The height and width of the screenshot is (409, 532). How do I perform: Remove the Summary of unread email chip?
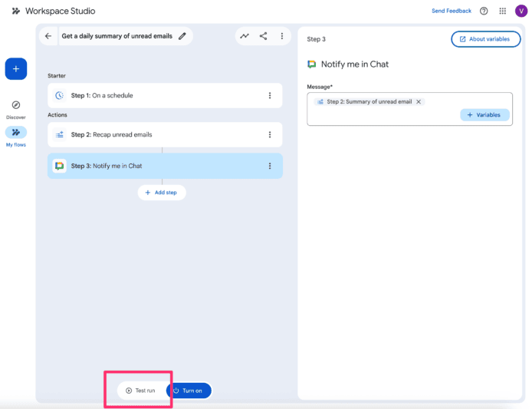[419, 101]
